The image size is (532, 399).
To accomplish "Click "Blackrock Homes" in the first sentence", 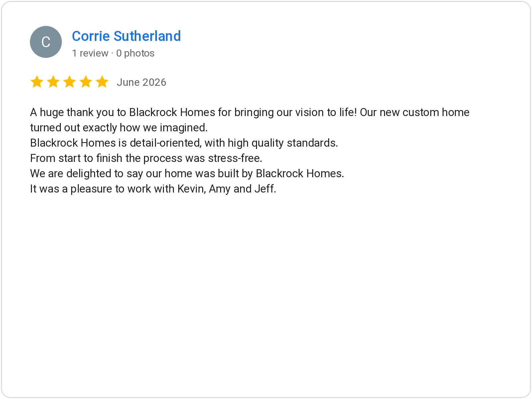I will pos(172,112).
